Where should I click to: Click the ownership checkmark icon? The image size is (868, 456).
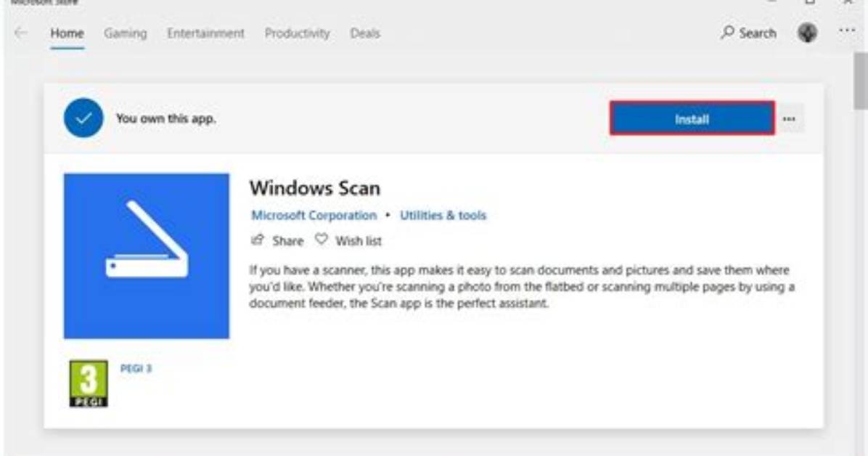click(83, 118)
